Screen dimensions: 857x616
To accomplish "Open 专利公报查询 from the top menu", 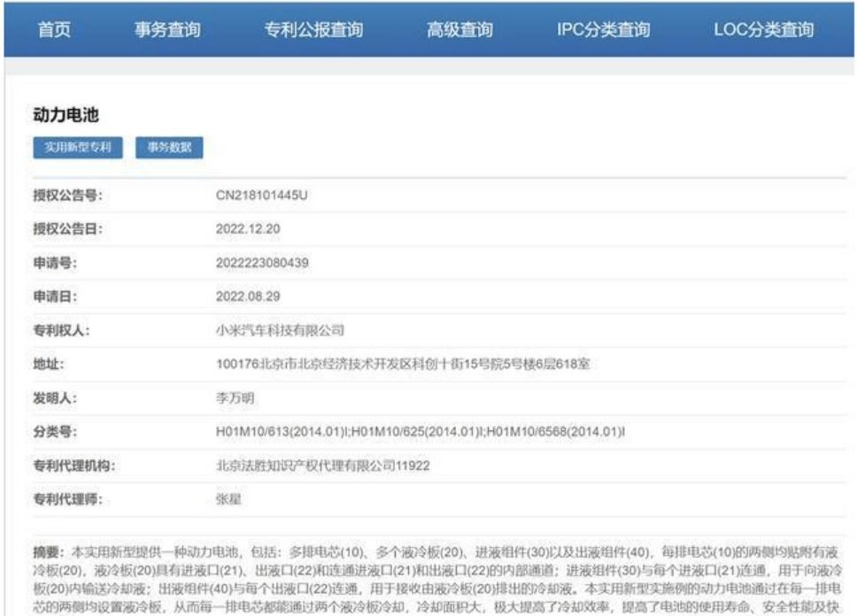I will click(313, 29).
